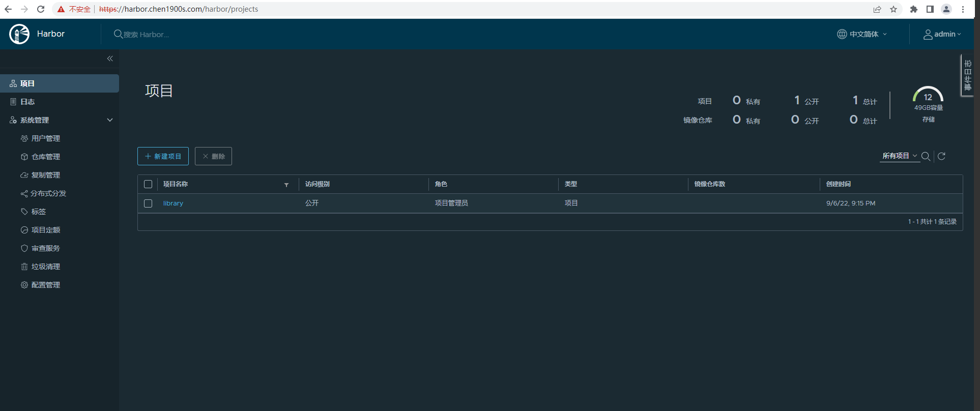Collapse the sidebar with double-chevron icon
This screenshot has width=980, height=411.
click(x=110, y=58)
